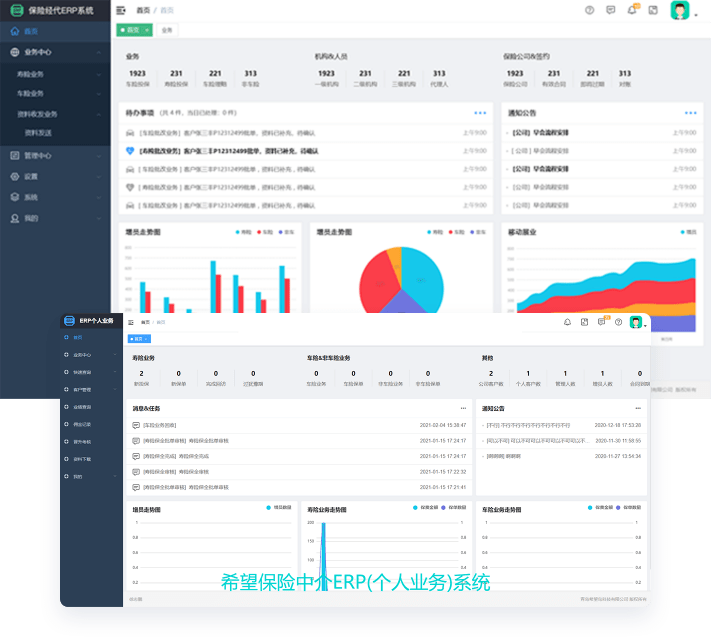Screen dimensions: 711x642
Task: Collapse the 资料收发业务 submenu chevron
Action: (x=99, y=114)
